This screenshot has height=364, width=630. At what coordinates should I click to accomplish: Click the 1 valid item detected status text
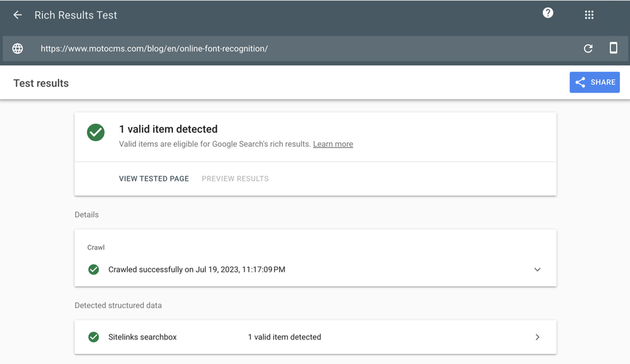point(284,337)
